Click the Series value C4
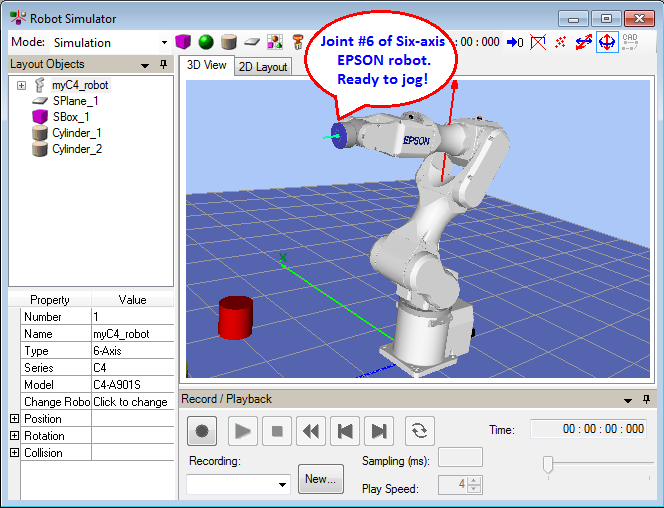 click(x=133, y=368)
